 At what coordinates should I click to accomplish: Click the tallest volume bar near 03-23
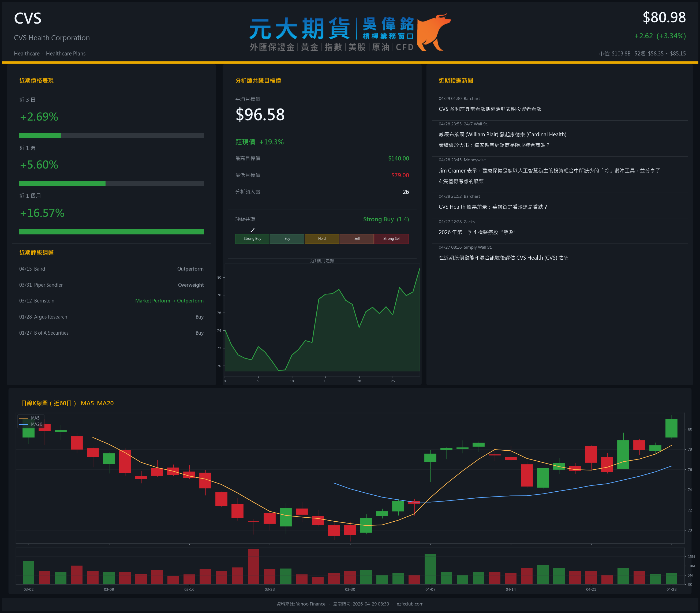coord(253,567)
